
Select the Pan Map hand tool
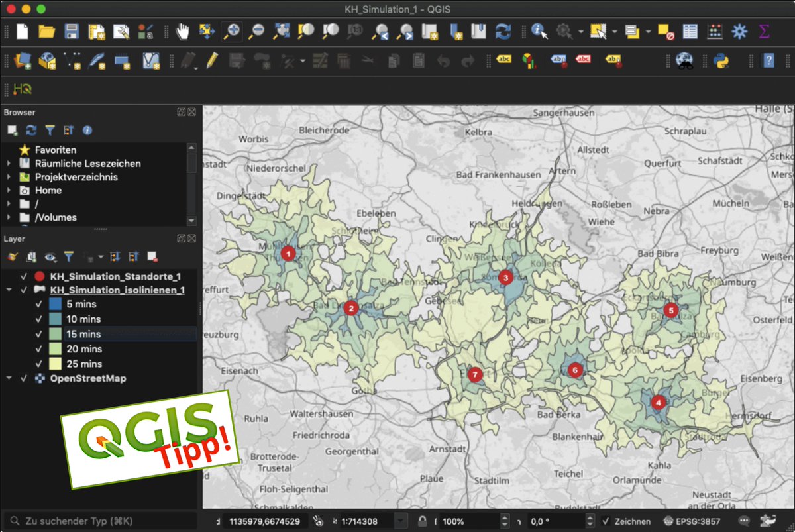pos(183,31)
